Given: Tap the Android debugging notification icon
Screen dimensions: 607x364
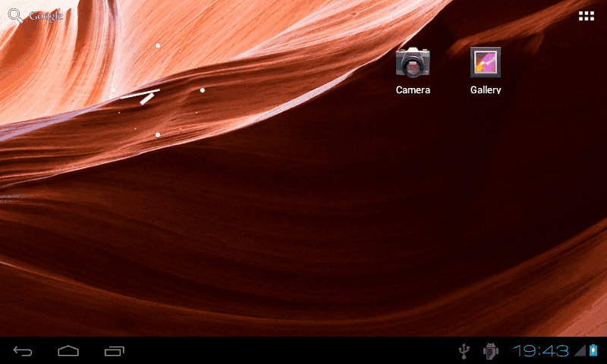Looking at the screenshot, I should (x=490, y=351).
